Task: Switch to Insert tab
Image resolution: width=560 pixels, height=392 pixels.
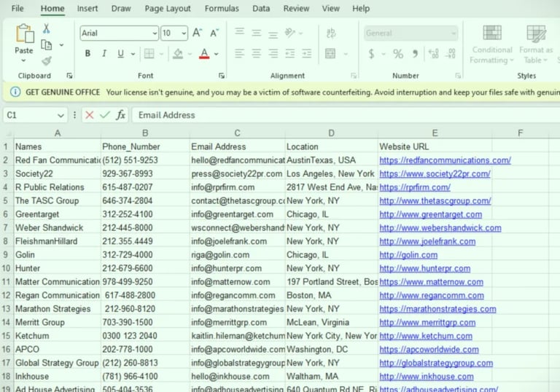Action: click(x=87, y=9)
